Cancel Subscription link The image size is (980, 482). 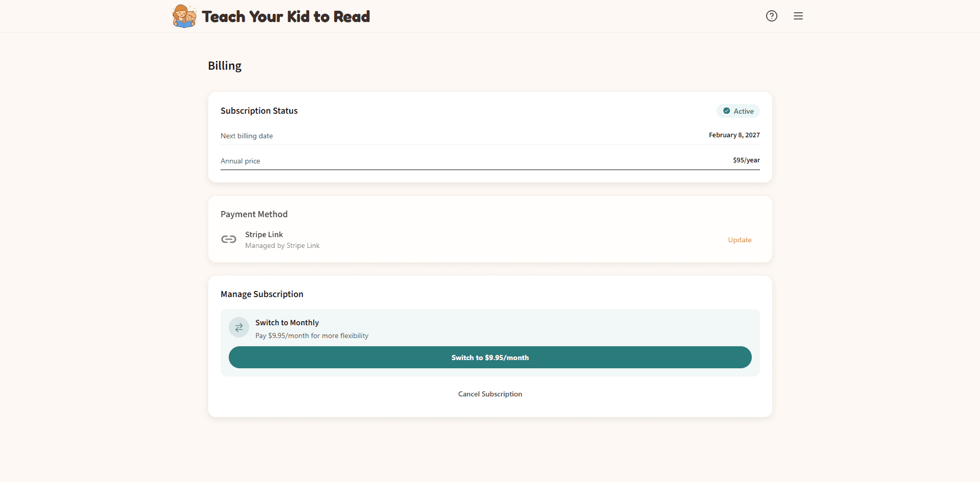coord(490,394)
